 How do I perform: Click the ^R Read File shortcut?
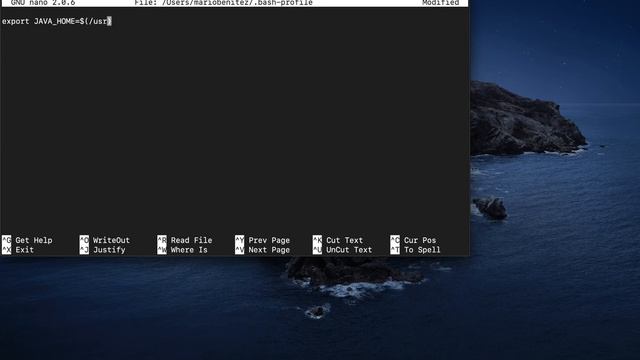click(x=184, y=240)
